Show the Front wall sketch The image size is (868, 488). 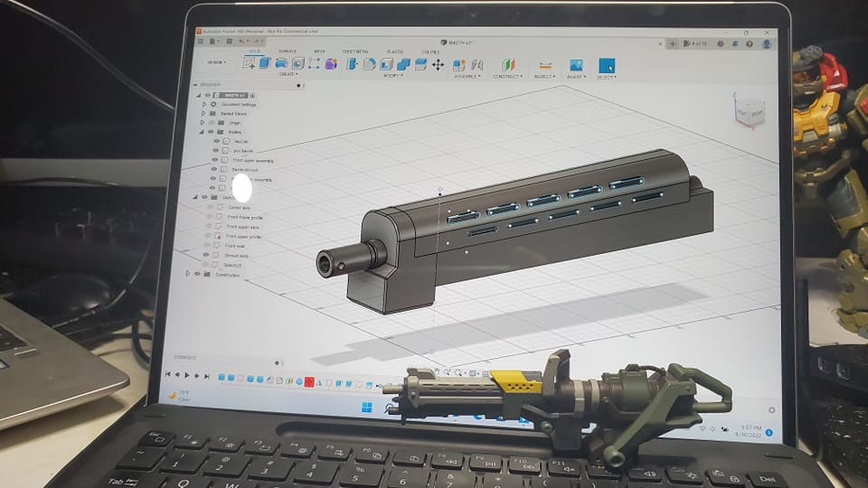click(208, 245)
